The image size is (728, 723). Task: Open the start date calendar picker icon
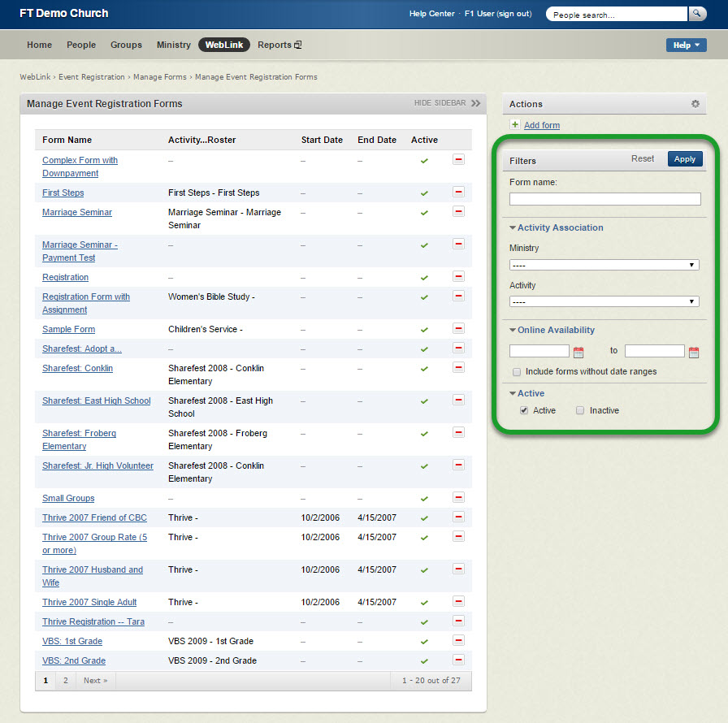click(578, 352)
